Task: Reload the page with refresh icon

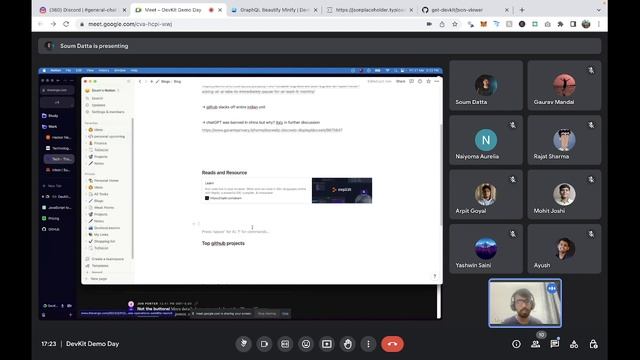Action: coord(66,24)
